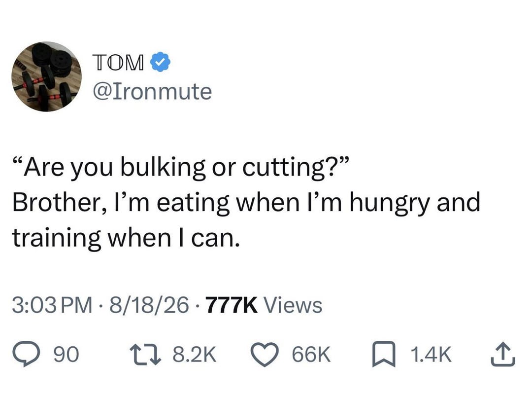Click the 3:03 PM timestamp

click(52, 305)
